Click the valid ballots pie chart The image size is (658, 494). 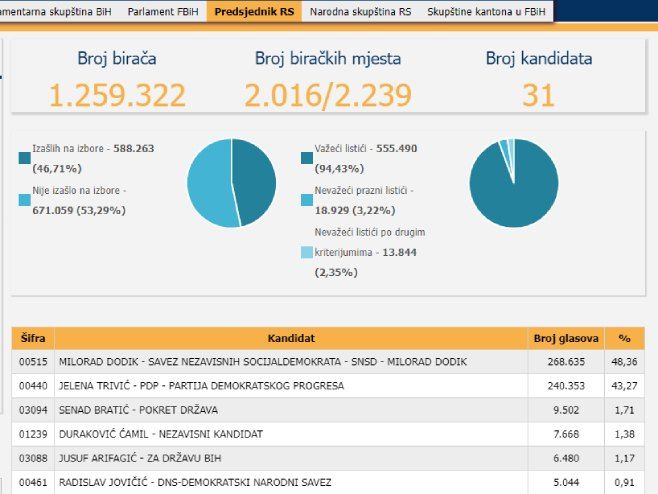pos(514,183)
